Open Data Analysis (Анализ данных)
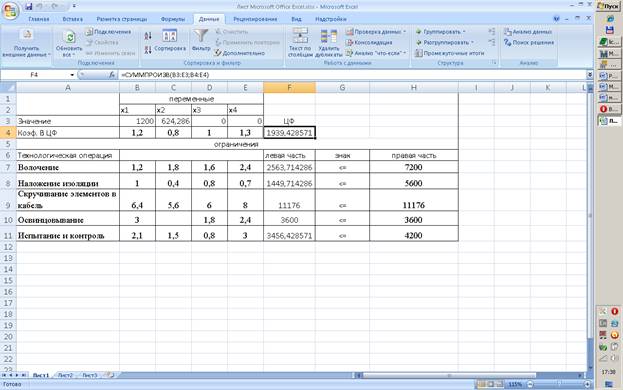Viewport: 623px width, 390px height. (x=528, y=32)
